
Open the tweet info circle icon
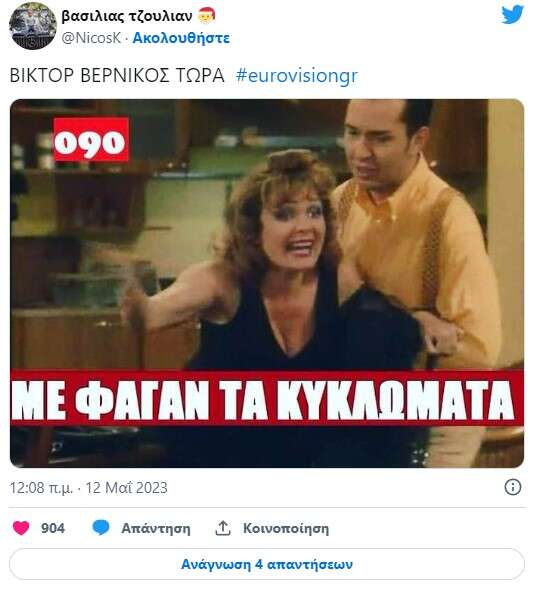pos(513,487)
